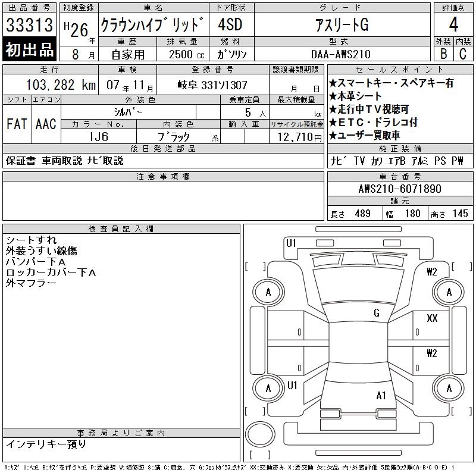Click the registration number 岐阜 331ソ1307
Image resolution: width=476 pixels, height=476 pixels.
[x=212, y=85]
